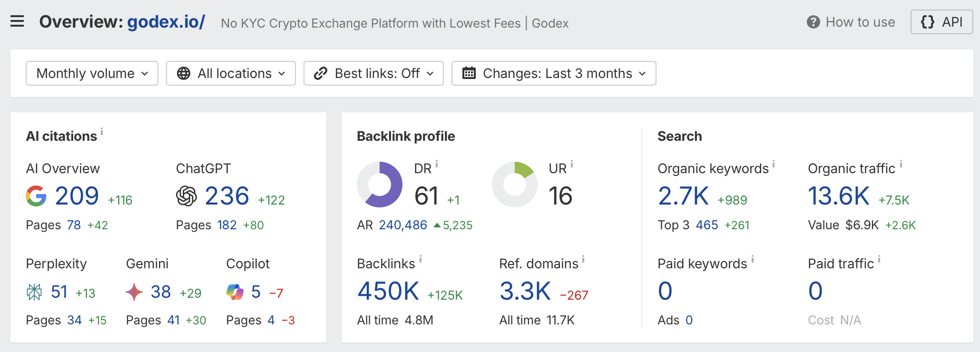Click the Paid keywords value 0
The width and height of the screenshot is (980, 352).
click(x=665, y=291)
